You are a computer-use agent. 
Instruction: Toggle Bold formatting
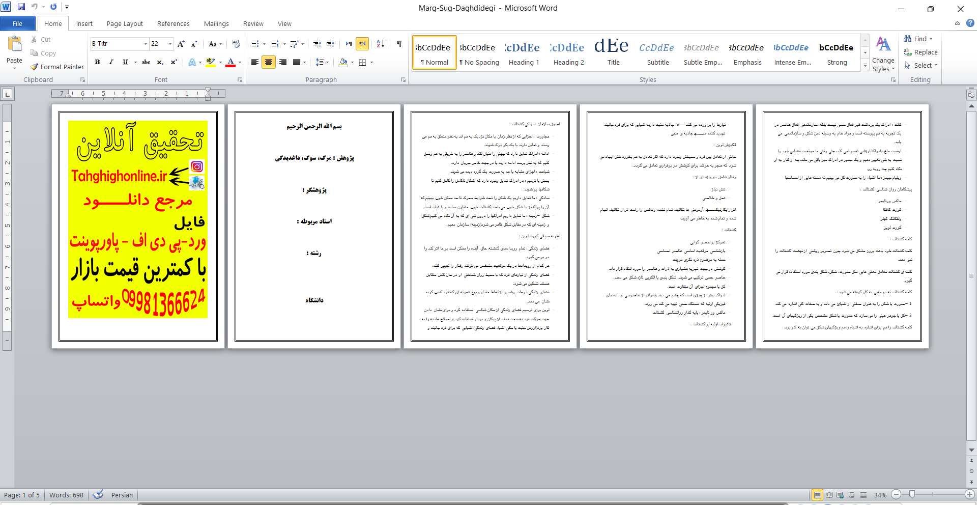[97, 62]
